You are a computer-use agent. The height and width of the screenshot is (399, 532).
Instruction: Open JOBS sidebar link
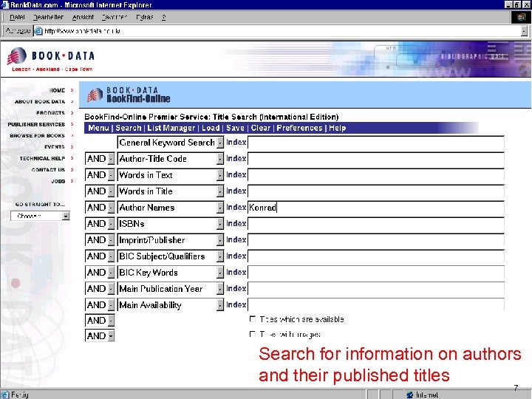(x=58, y=181)
